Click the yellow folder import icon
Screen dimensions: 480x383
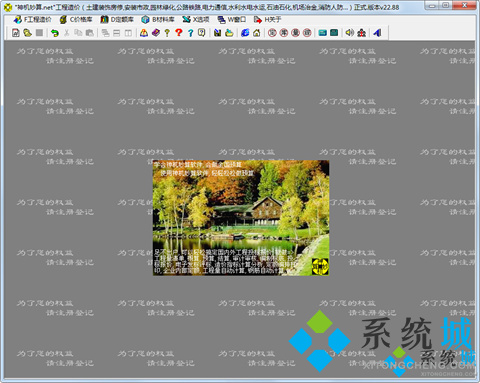pos(229,33)
